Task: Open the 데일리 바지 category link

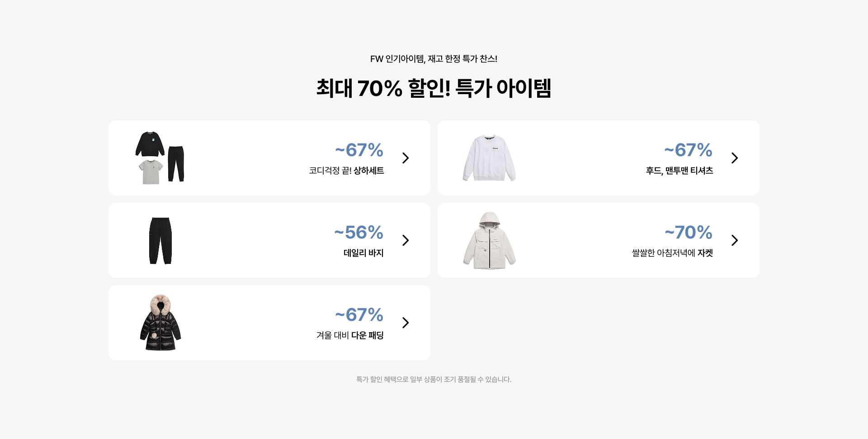Action: point(363,253)
